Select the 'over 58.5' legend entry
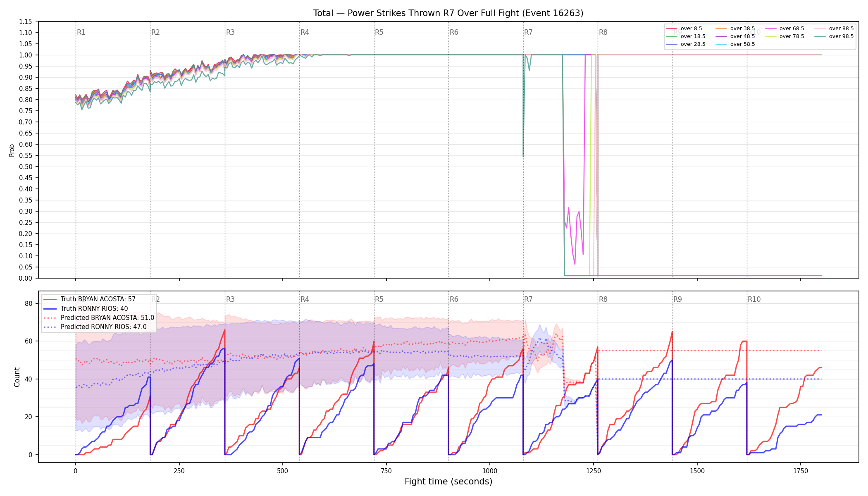 pyautogui.click(x=735, y=44)
